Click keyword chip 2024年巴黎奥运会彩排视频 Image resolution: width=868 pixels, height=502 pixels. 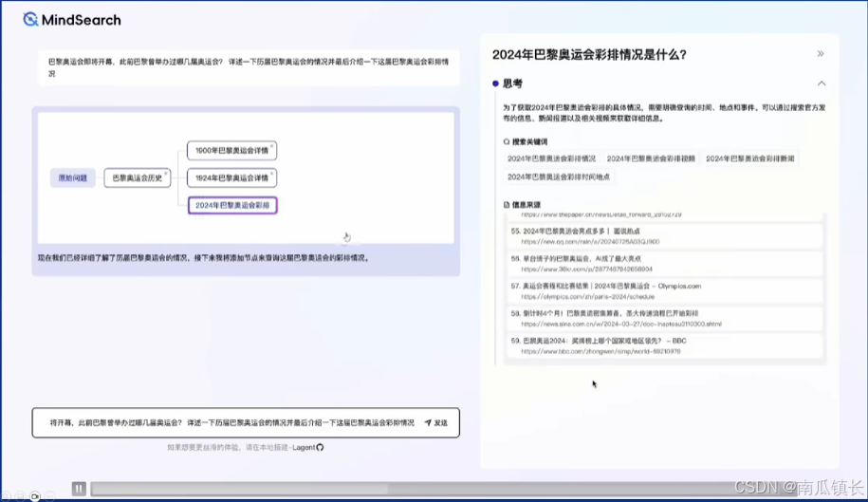651,158
